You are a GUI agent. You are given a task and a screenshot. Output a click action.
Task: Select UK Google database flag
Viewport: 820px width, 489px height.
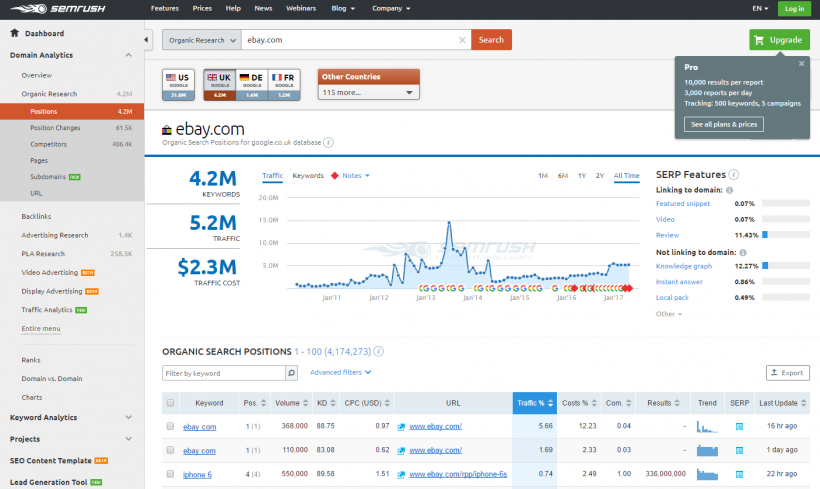coord(220,85)
